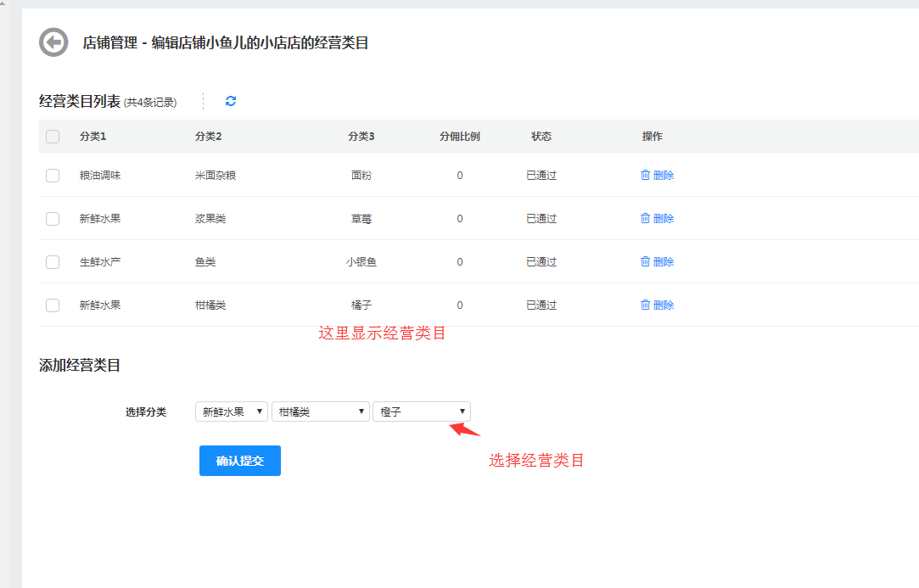The width and height of the screenshot is (919, 588).
Task: Click trash icon for 面粉 row
Action: [x=645, y=175]
